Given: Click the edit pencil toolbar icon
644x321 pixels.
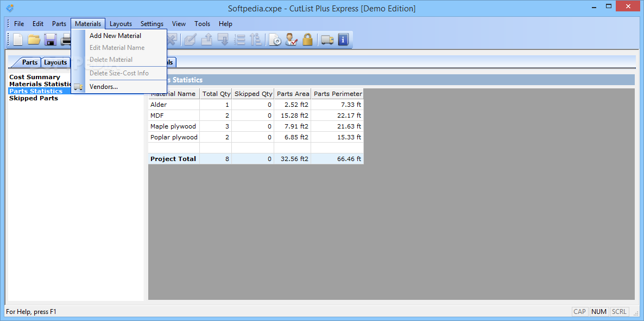Looking at the screenshot, I should pos(190,40).
